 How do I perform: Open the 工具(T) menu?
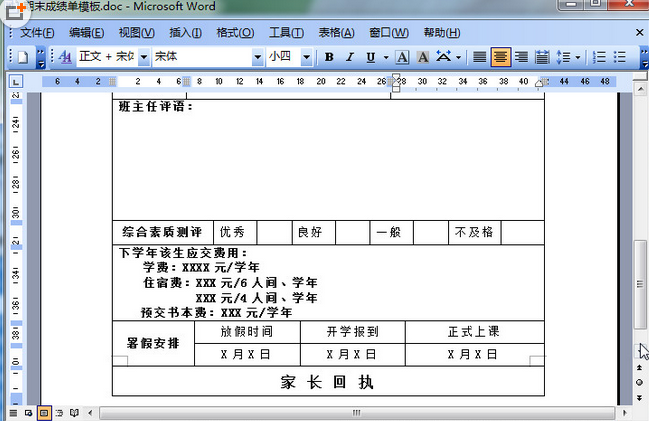(x=286, y=33)
